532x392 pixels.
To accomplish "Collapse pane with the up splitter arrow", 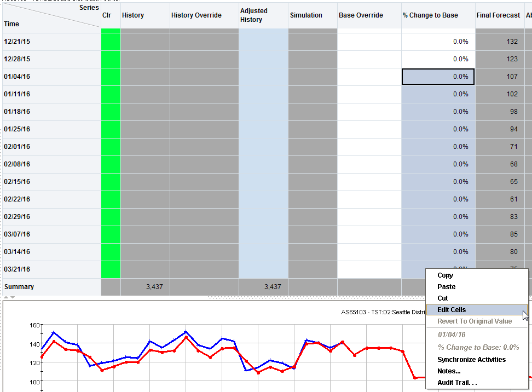I will (x=6, y=297).
